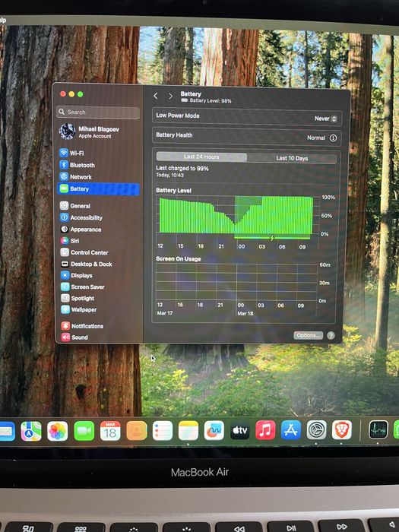This screenshot has width=399, height=532.
Task: Open Notes from the Dock
Action: coord(188,431)
